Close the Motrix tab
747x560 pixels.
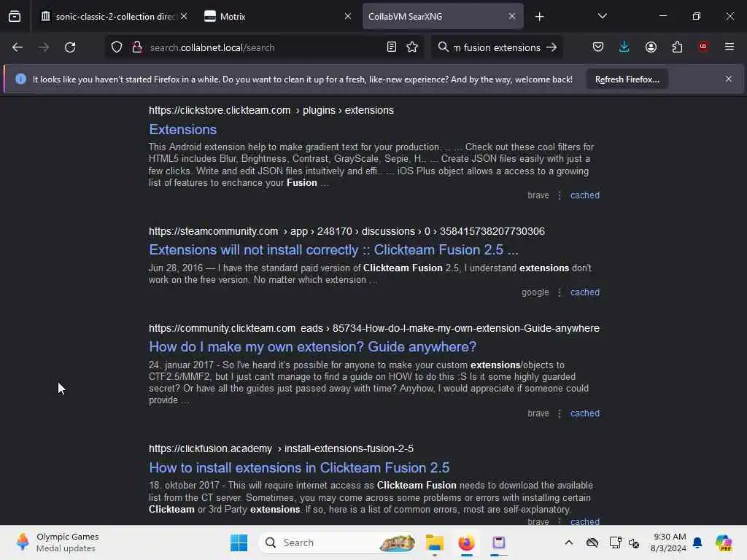coord(348,16)
